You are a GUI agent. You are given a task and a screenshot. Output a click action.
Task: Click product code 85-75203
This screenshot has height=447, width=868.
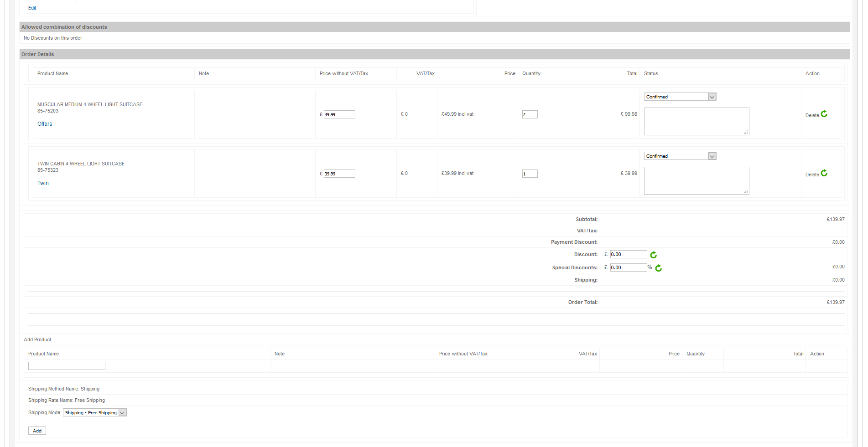[48, 111]
